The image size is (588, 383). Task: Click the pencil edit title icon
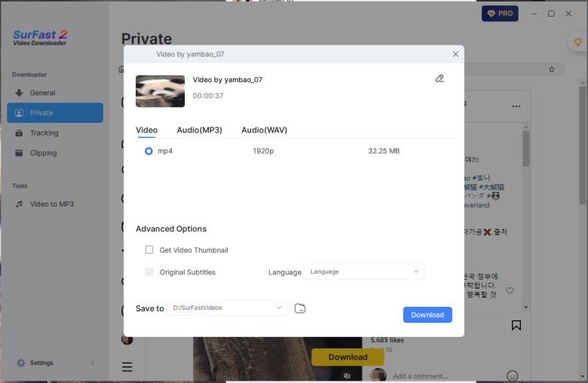click(x=439, y=78)
